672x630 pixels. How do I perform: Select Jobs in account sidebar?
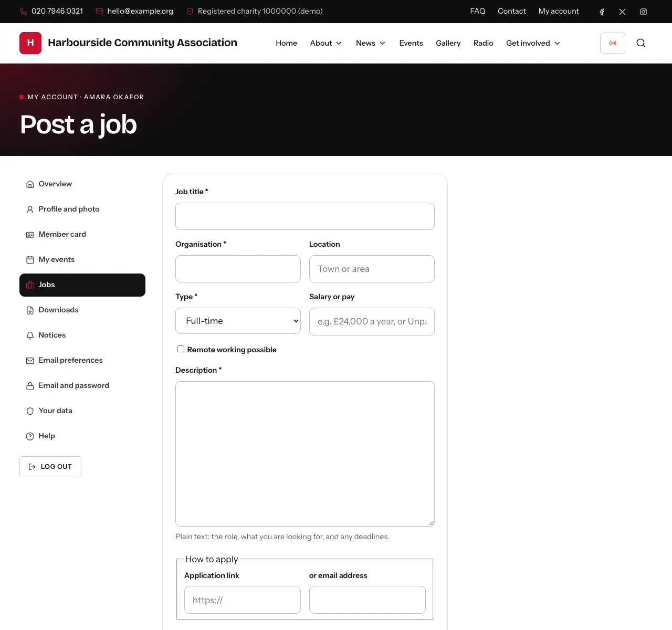[x=82, y=285]
